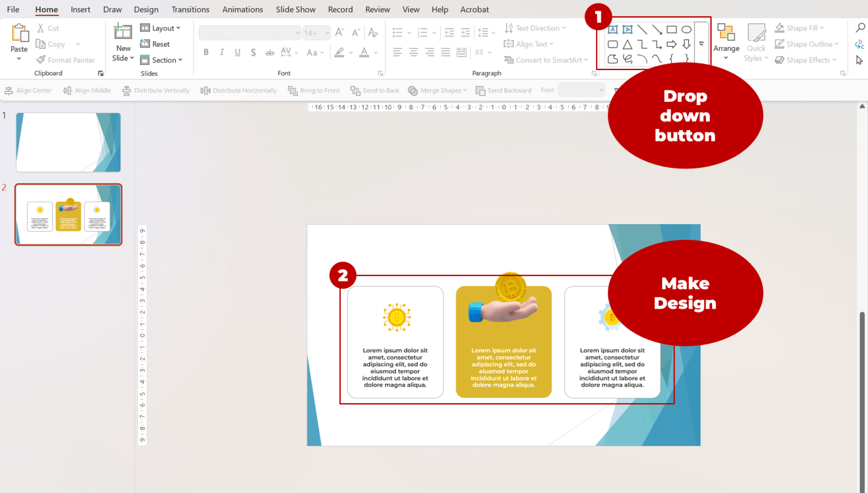Toggle italic formatting

pyautogui.click(x=221, y=52)
